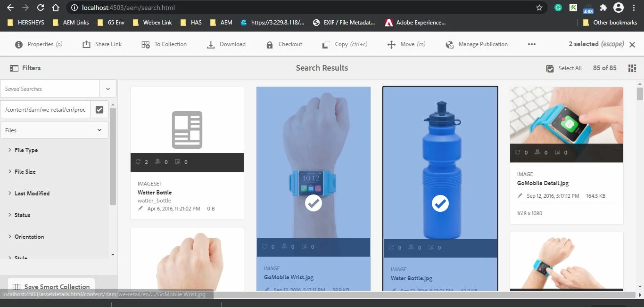Open the Watter Bottle imageset placeholder thumbnail
Image resolution: width=644 pixels, height=307 pixels.
187,129
